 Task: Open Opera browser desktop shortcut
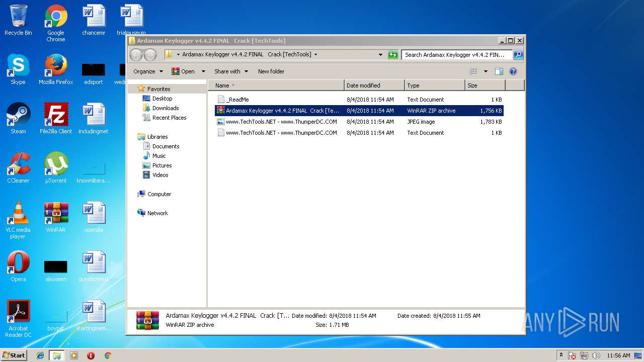[18, 266]
